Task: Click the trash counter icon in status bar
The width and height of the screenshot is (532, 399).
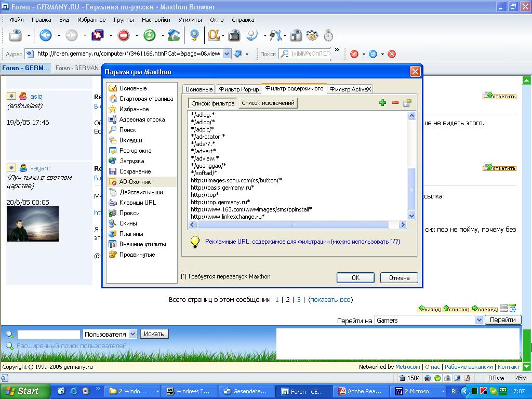Action: 403,378
